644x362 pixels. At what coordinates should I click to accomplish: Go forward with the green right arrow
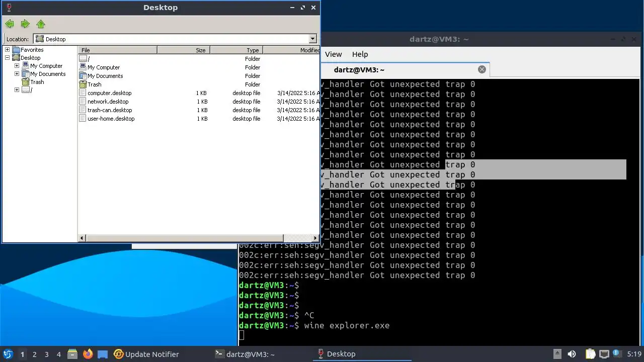tap(25, 24)
